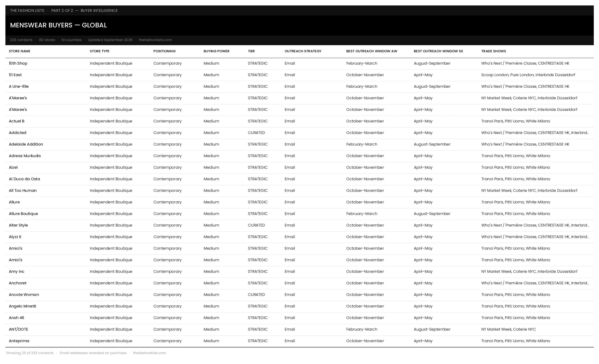This screenshot has height=364, width=599.
Task: Click "April–May" in the Anteprima row
Action: pos(423,341)
